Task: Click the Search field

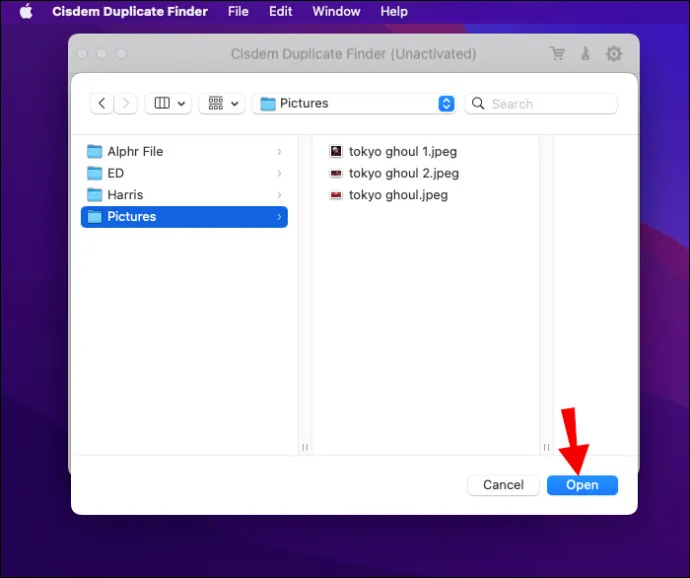Action: [x=541, y=104]
